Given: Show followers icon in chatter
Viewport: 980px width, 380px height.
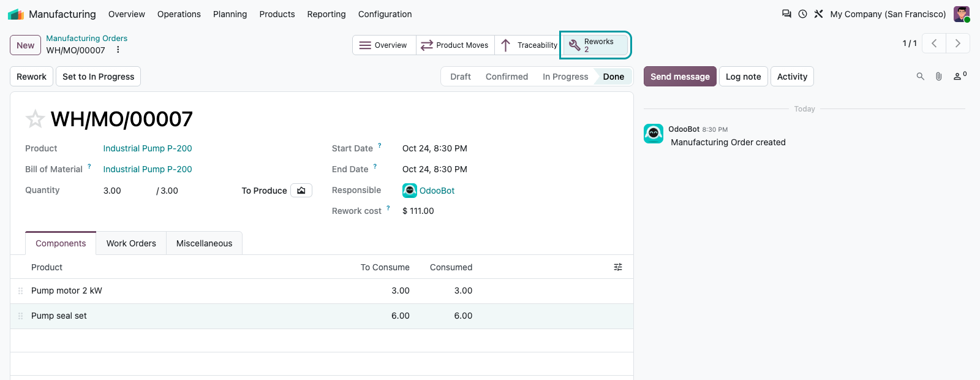Looking at the screenshot, I should (x=960, y=76).
